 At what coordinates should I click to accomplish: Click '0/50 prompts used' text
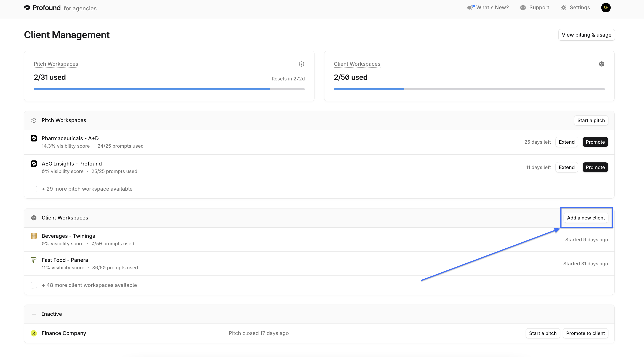pyautogui.click(x=113, y=244)
